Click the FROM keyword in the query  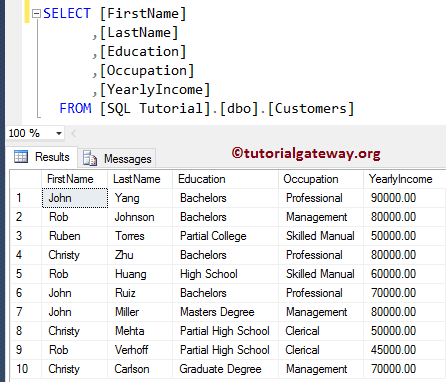tap(75, 108)
